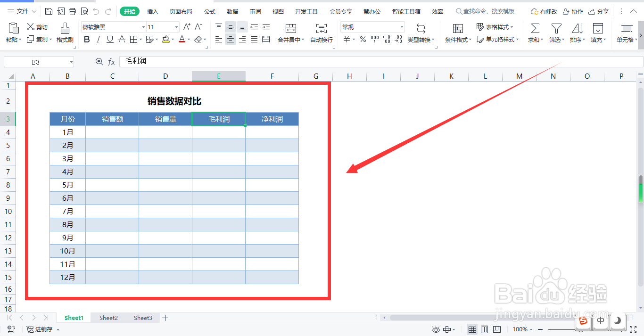Switch to the Sheet2 tab
Viewport: 644px width, 336px height.
[x=108, y=318]
